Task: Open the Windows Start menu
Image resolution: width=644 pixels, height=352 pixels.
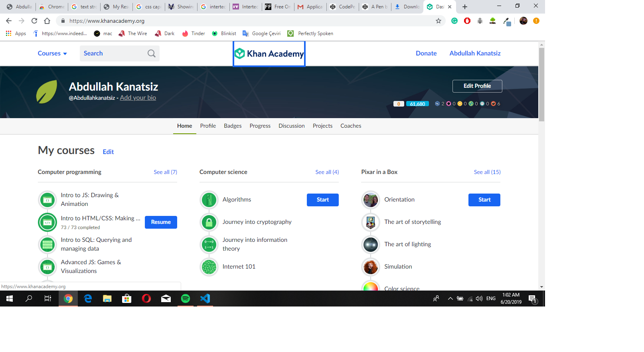Action: (x=10, y=299)
